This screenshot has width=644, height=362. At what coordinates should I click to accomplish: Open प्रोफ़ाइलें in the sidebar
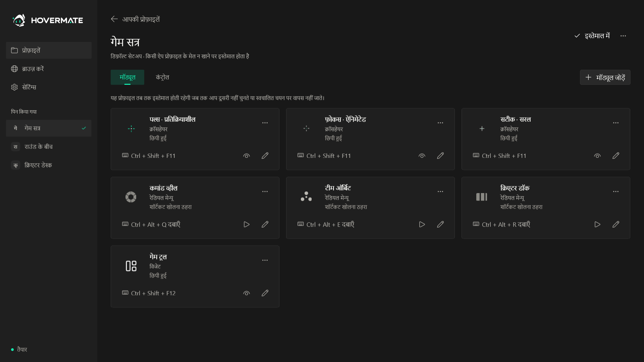click(x=49, y=50)
